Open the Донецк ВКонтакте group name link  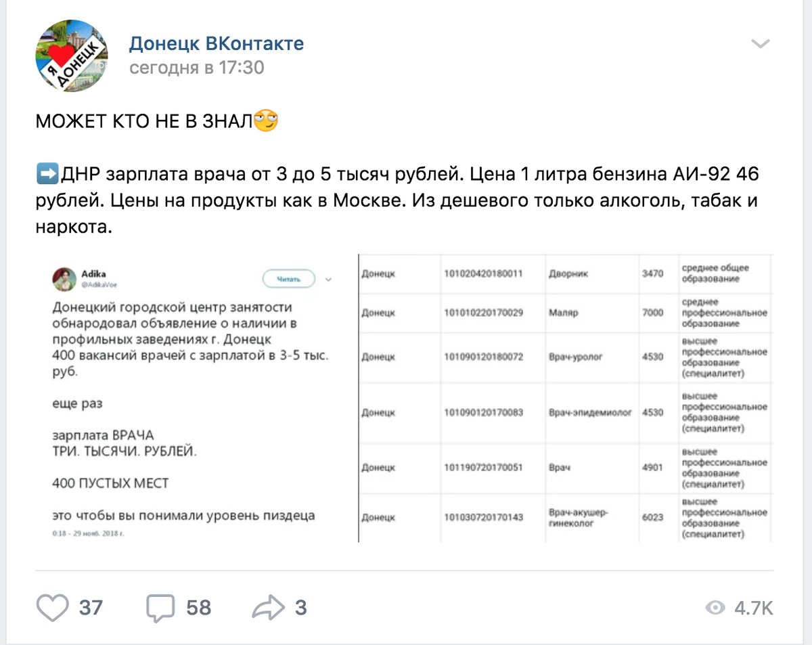pos(217,44)
